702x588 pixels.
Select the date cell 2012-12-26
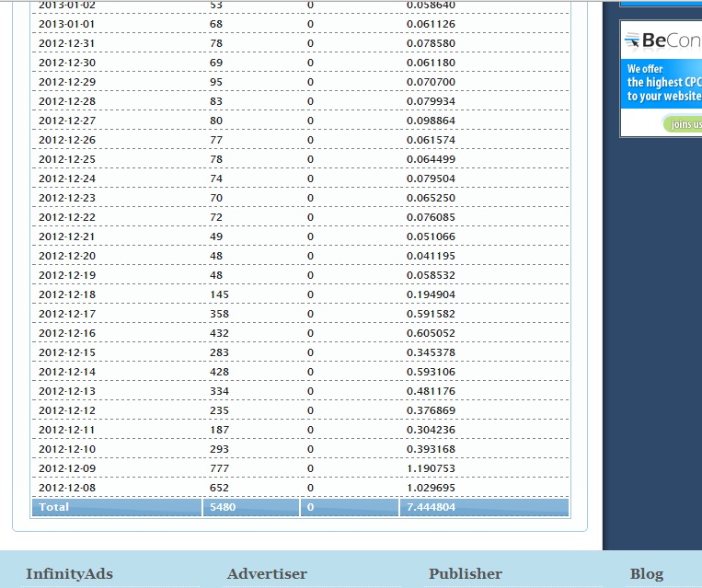click(67, 140)
